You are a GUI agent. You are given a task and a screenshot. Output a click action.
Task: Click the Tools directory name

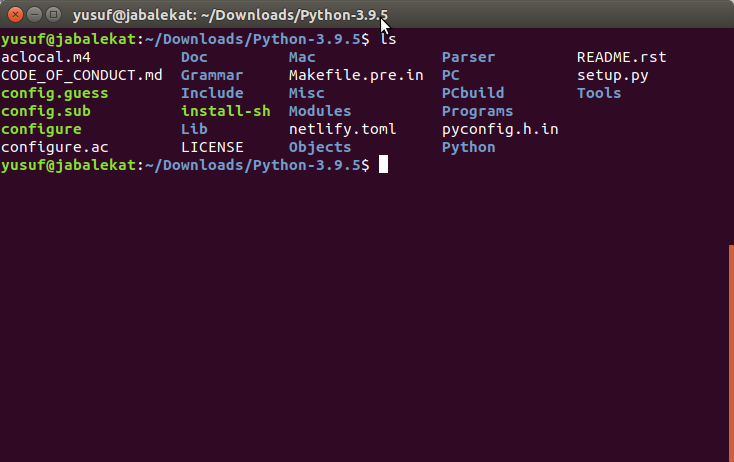point(599,93)
